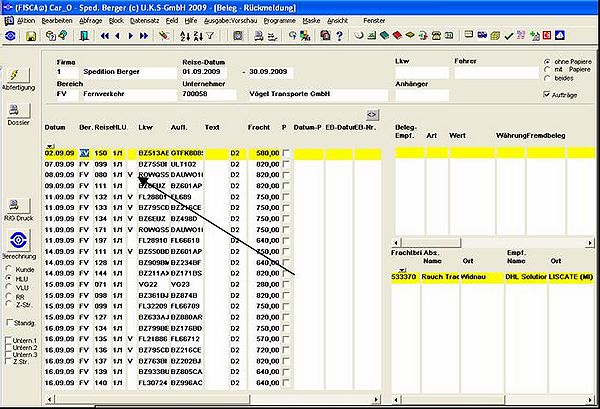
Task: Click the yellow book icon in toolbar
Action: point(410,35)
